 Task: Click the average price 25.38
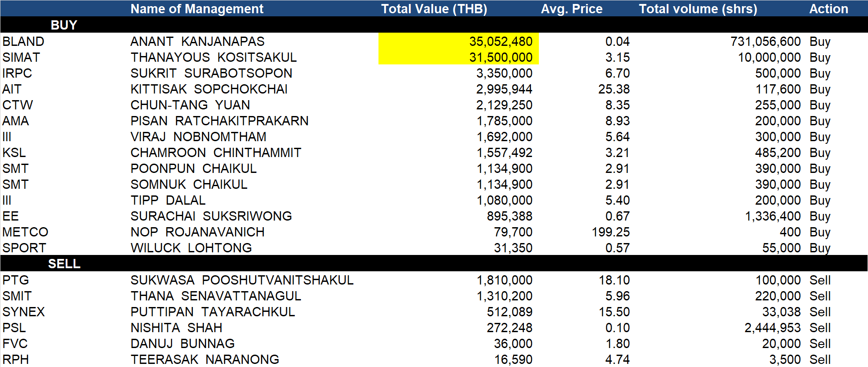click(614, 89)
